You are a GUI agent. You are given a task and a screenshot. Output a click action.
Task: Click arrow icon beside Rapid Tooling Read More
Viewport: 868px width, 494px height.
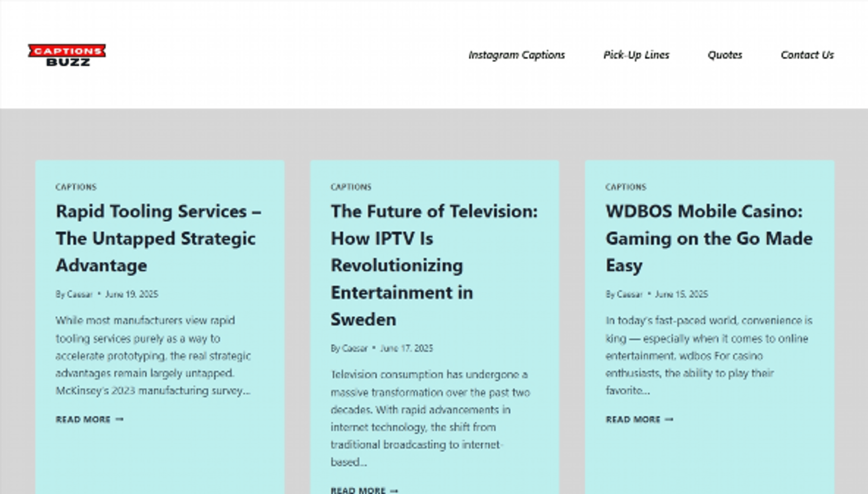[x=119, y=419]
